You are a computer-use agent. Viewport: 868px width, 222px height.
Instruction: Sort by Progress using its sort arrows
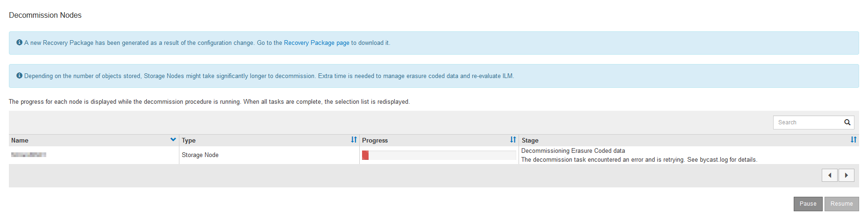513,140
